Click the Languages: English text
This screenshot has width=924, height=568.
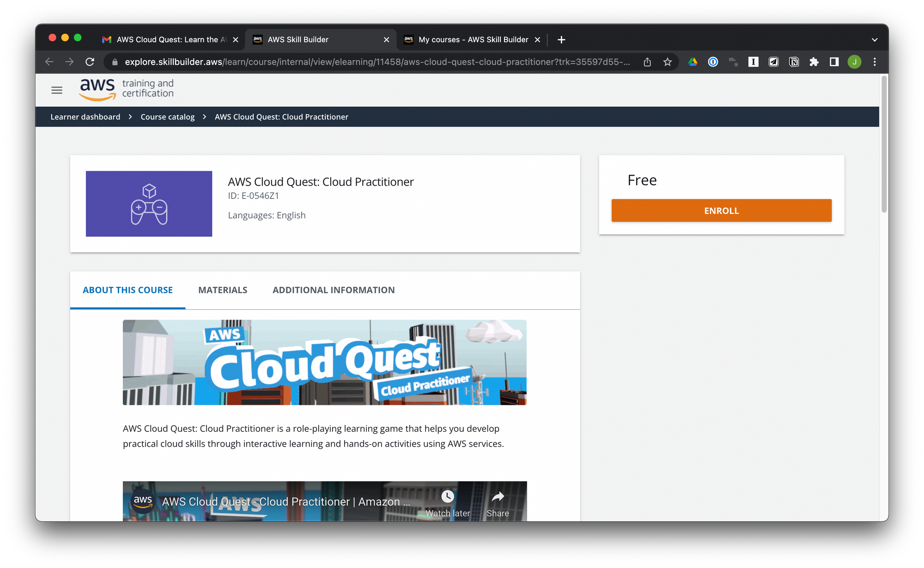pyautogui.click(x=267, y=215)
